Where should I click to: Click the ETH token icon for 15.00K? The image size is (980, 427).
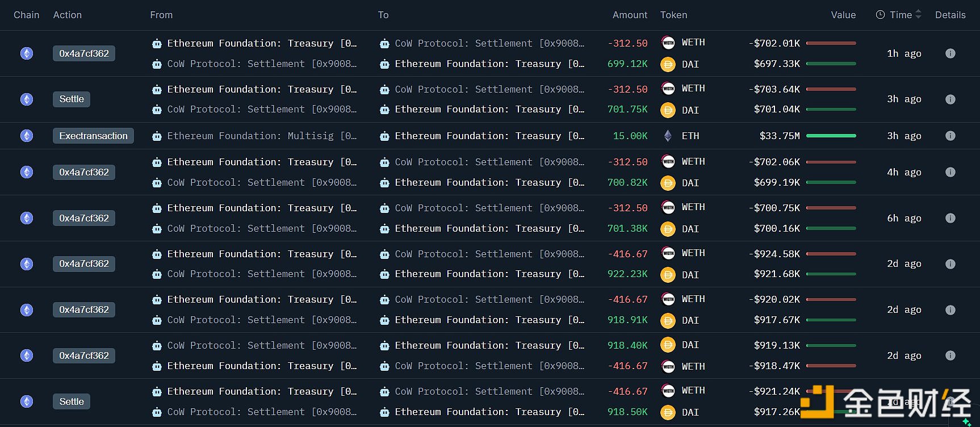click(668, 136)
